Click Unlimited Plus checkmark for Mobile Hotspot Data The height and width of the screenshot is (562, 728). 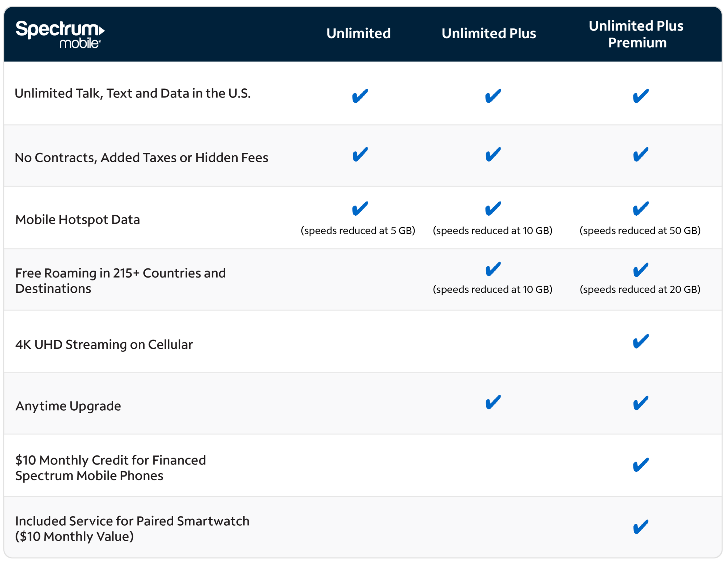tap(493, 209)
